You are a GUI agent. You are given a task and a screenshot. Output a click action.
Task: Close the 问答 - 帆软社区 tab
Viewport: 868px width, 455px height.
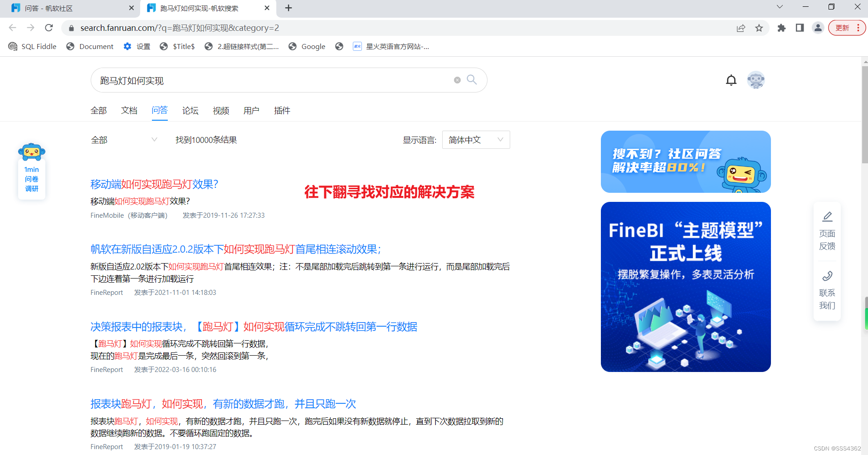pyautogui.click(x=132, y=8)
